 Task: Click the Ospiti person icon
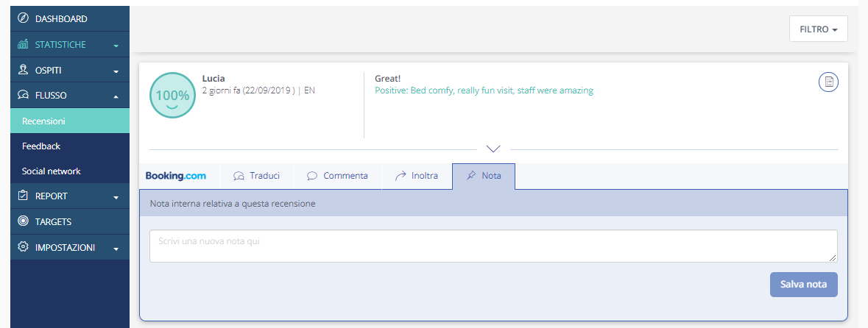click(23, 70)
